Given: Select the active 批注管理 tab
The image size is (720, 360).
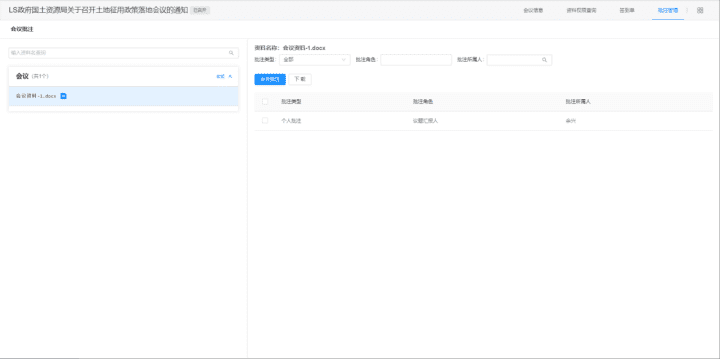Looking at the screenshot, I should point(668,10).
